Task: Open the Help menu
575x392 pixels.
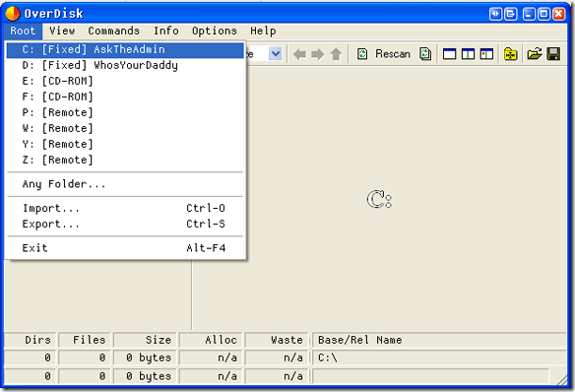Action: click(263, 31)
